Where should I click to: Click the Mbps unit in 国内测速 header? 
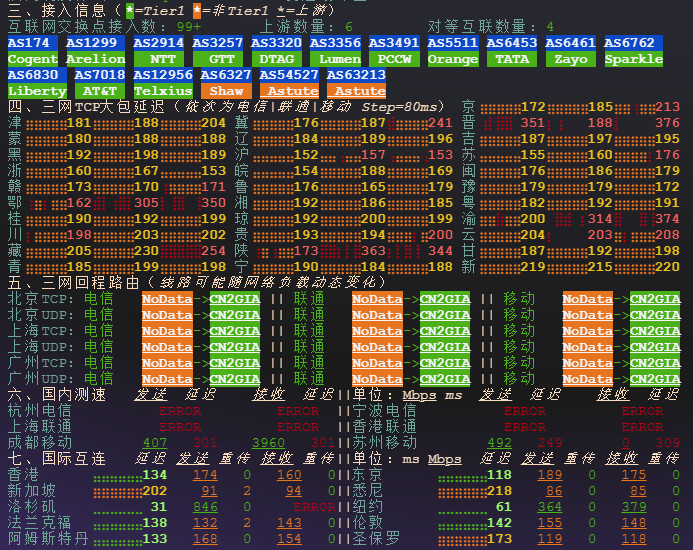[419, 395]
